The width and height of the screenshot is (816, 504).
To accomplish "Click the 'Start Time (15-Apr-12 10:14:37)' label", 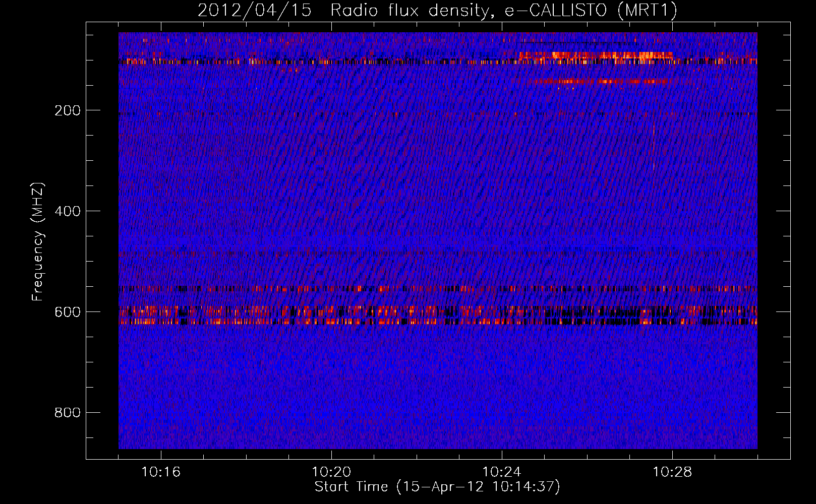I will pyautogui.click(x=437, y=487).
